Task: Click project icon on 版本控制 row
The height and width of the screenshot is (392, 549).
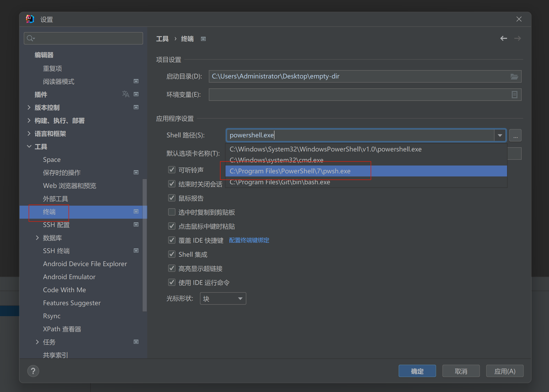Action: (x=136, y=107)
